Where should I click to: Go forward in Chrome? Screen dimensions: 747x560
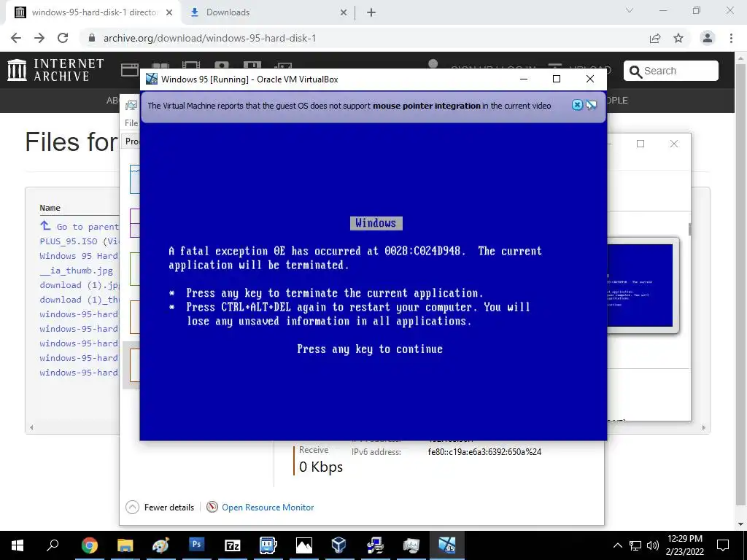(39, 38)
